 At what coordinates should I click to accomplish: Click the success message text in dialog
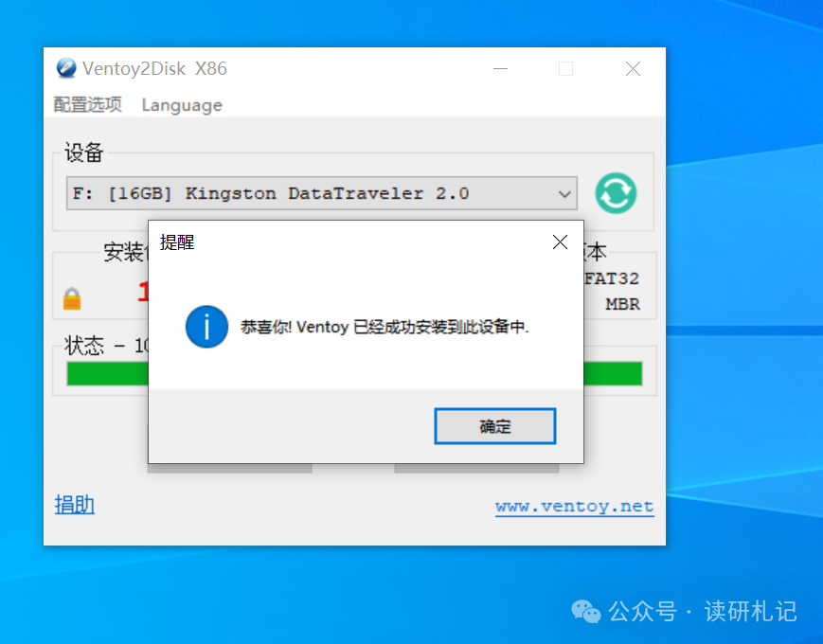point(385,327)
